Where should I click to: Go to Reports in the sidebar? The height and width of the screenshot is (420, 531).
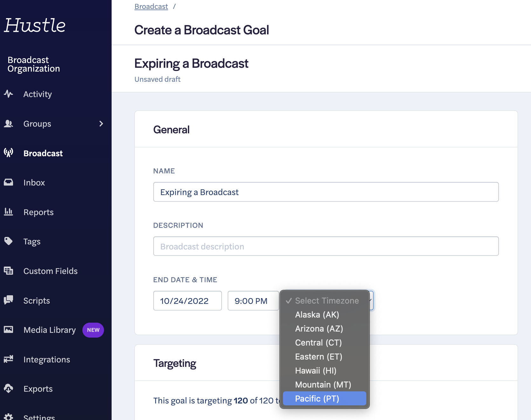coord(38,212)
